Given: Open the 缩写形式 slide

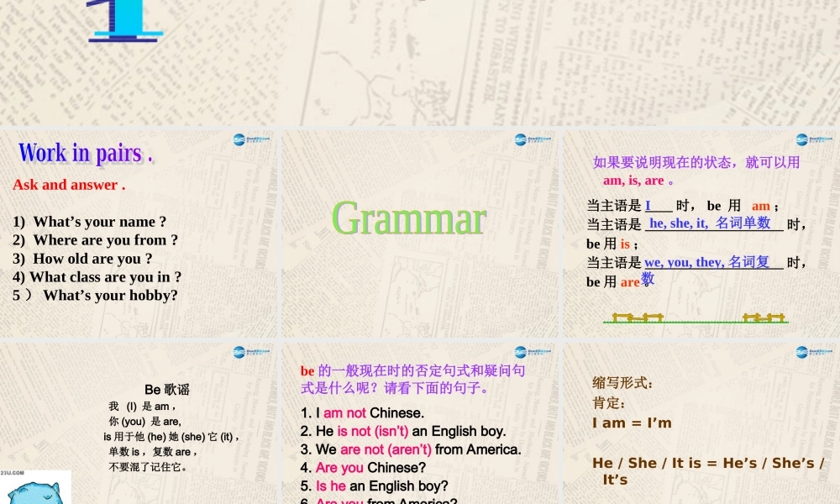Looking at the screenshot, I should tap(700, 420).
